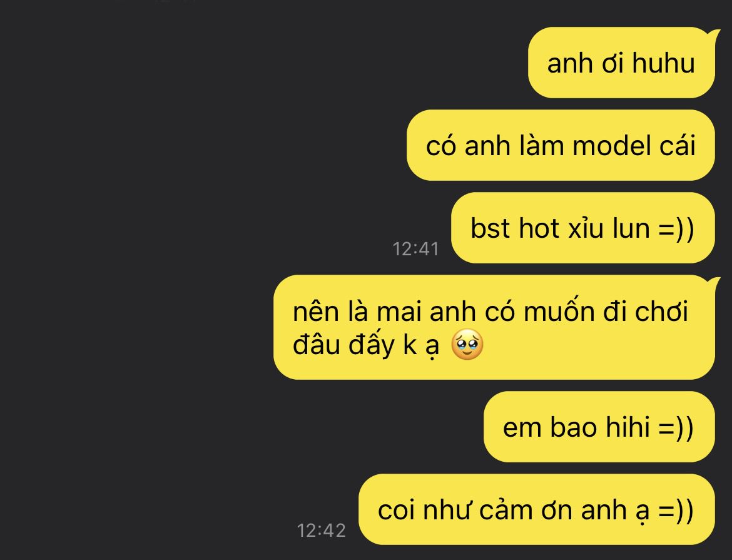Select the "anh ơi huhu" message bubble
Viewport: 732px width, 560px height.
621,63
